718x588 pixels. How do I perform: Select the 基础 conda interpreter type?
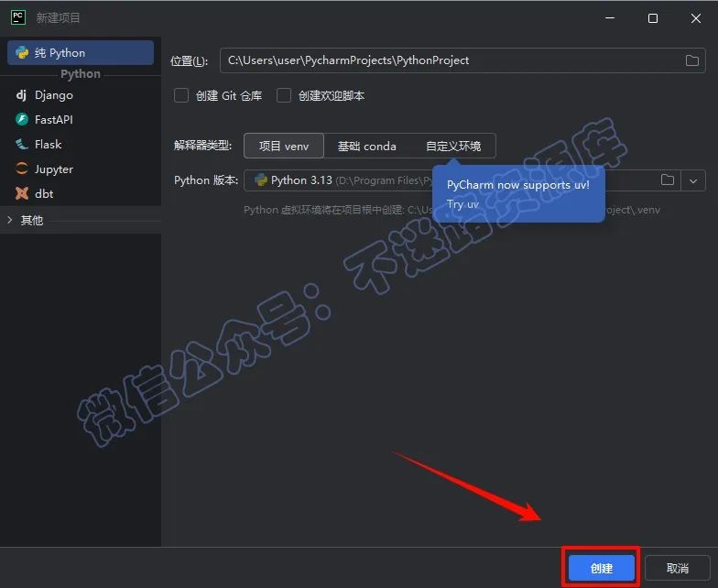coord(366,147)
